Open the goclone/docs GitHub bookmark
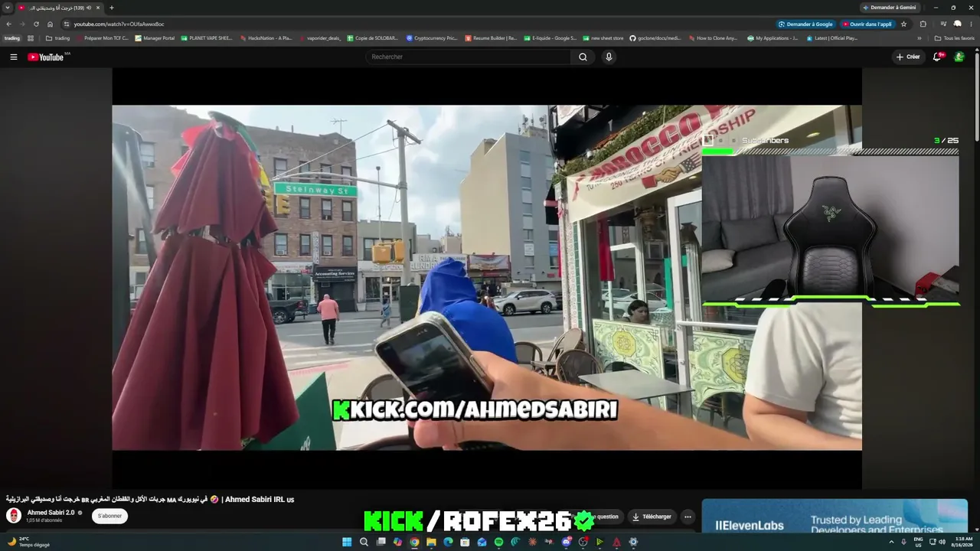The width and height of the screenshot is (980, 551). [x=655, y=37]
